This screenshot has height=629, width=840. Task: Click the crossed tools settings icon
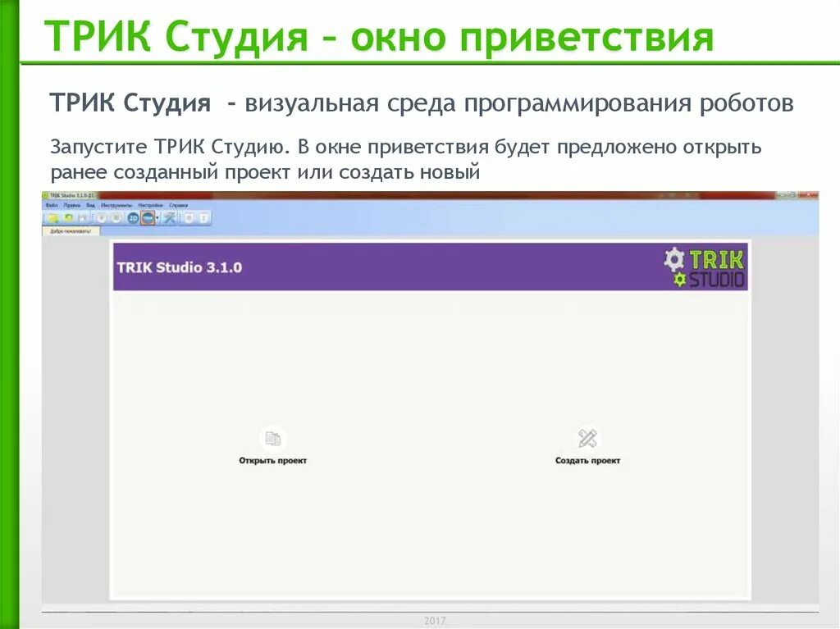click(170, 218)
